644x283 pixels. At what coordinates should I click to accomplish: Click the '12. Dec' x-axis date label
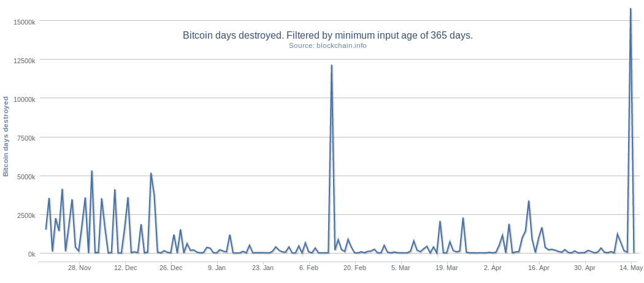(126, 268)
